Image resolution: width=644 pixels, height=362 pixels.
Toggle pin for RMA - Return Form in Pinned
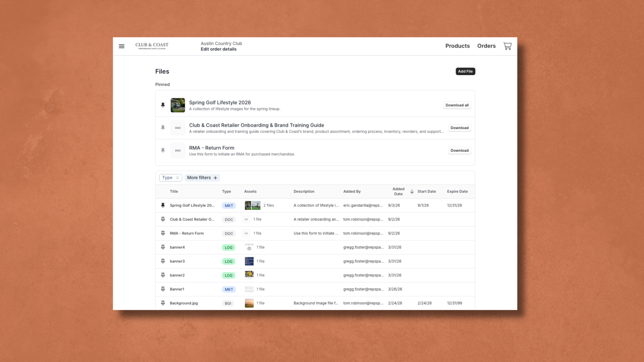(x=163, y=150)
